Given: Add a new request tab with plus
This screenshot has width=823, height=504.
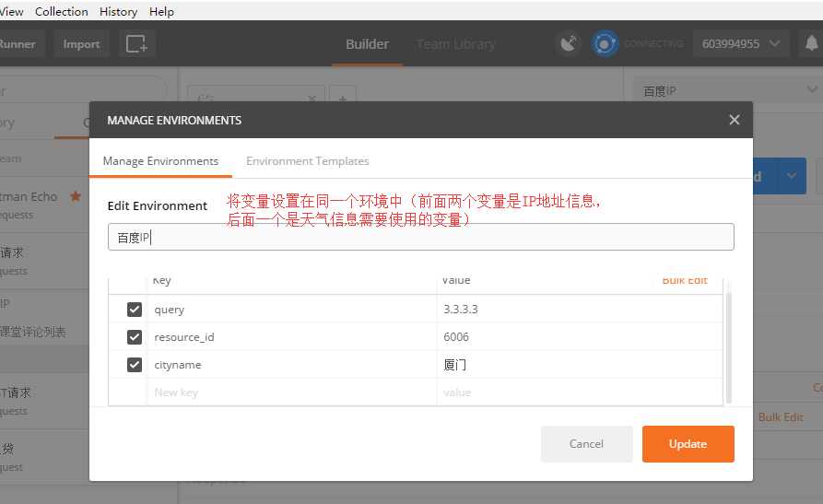Looking at the screenshot, I should point(343,98).
